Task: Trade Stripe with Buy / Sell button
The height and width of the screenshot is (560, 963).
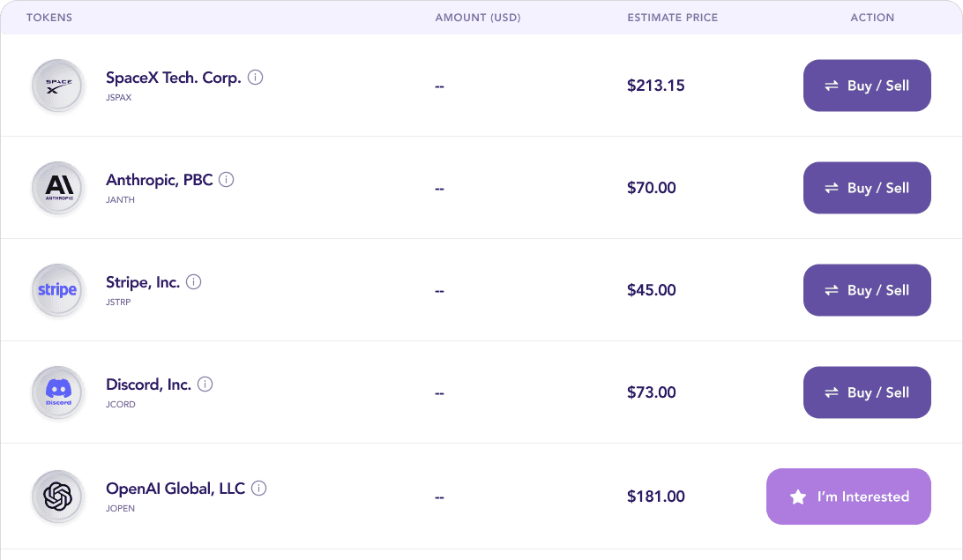Action: pos(867,290)
